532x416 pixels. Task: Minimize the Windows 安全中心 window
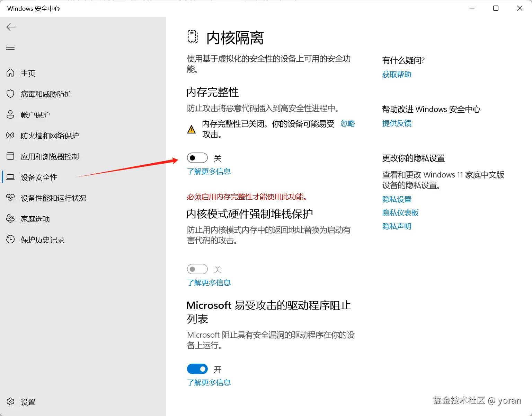[472, 8]
